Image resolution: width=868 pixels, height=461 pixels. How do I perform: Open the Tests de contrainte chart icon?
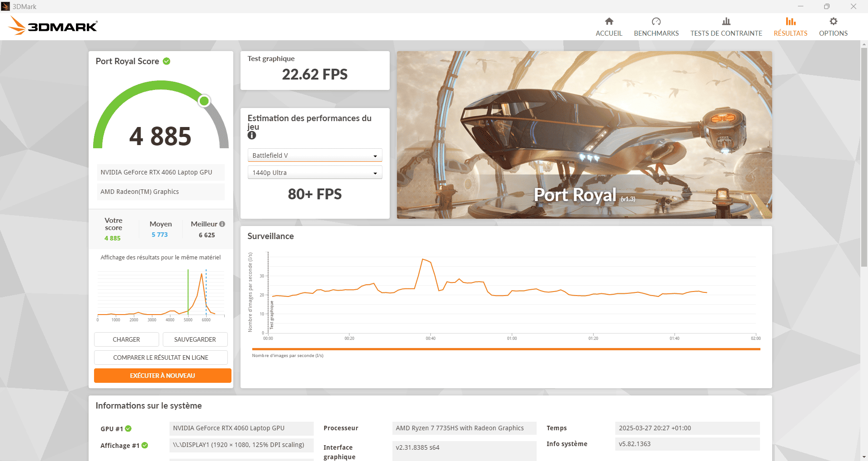(x=726, y=21)
